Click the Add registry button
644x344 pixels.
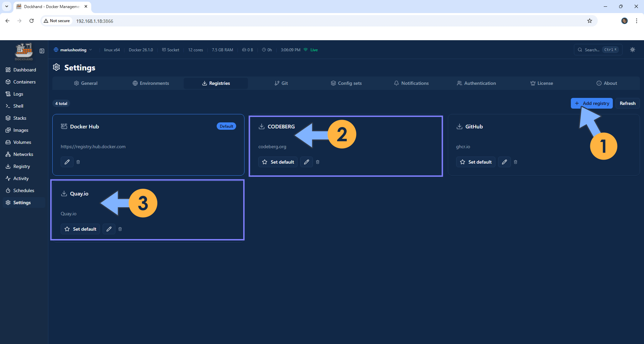click(x=591, y=103)
